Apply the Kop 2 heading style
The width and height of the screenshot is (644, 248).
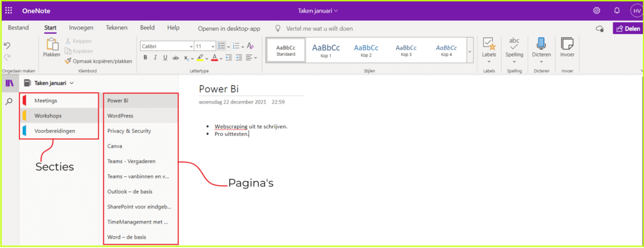366,50
